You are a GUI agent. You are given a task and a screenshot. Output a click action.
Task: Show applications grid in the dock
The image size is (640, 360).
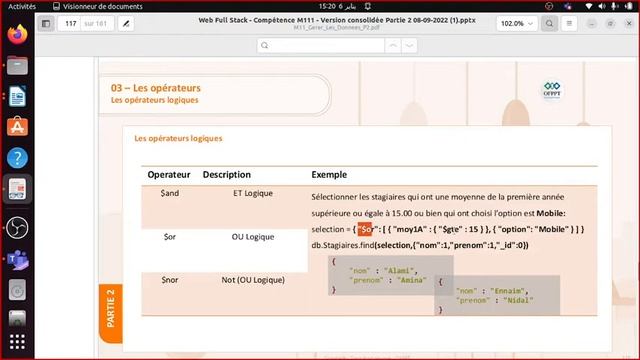tap(17, 342)
